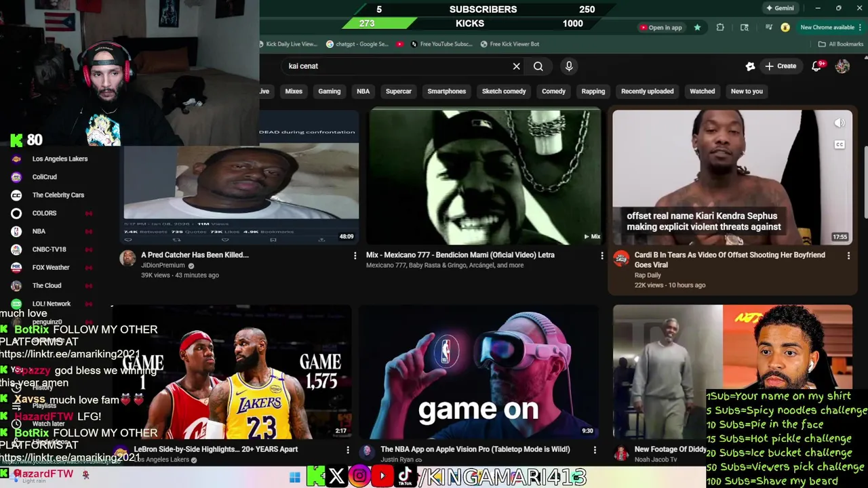Screen dimensions: 868x488
Task: Open the YouTube notifications bell
Action: tap(817, 66)
